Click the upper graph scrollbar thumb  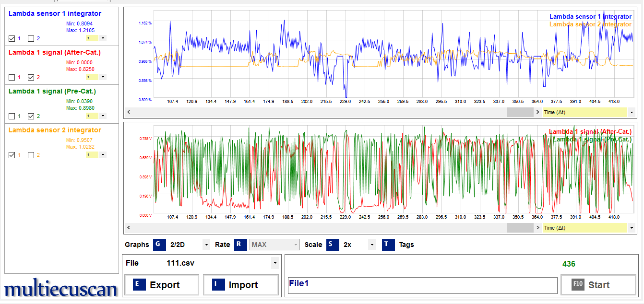pos(520,112)
